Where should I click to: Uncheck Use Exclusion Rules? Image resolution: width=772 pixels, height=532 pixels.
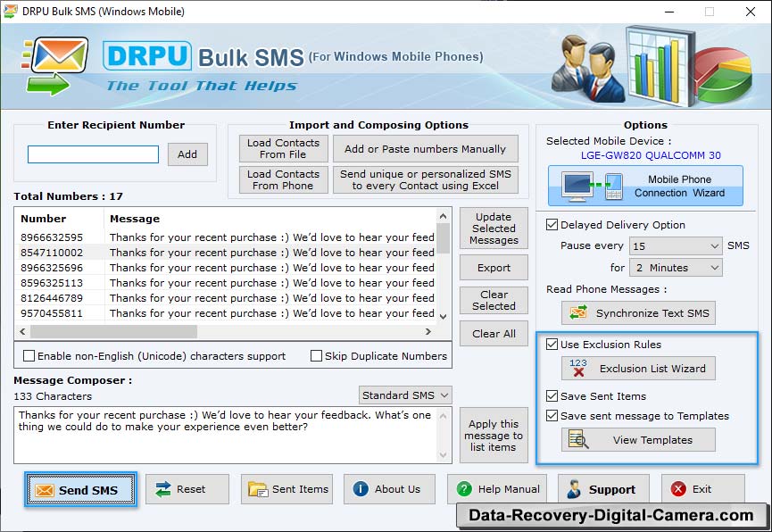(x=552, y=344)
